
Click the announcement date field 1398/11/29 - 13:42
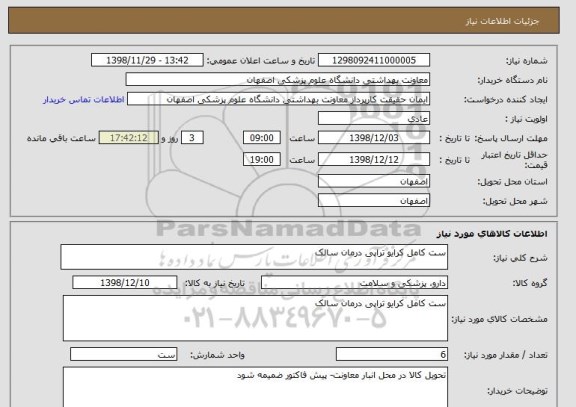point(147,60)
